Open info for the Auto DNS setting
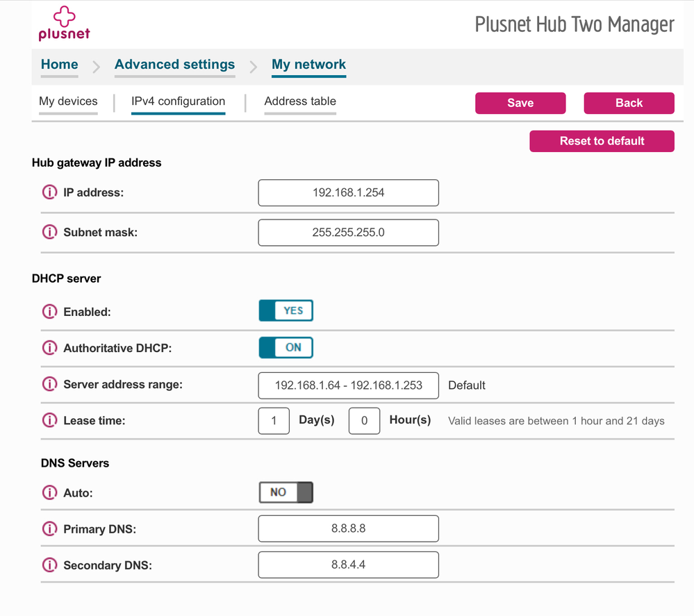The width and height of the screenshot is (694, 616). point(49,492)
